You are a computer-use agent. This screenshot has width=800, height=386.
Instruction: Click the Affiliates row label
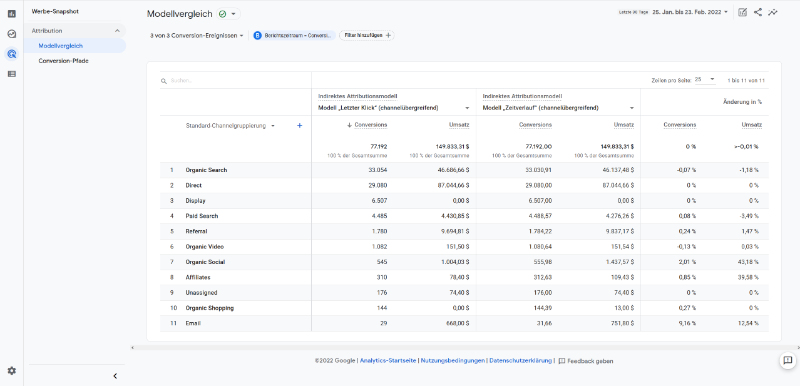pos(198,277)
